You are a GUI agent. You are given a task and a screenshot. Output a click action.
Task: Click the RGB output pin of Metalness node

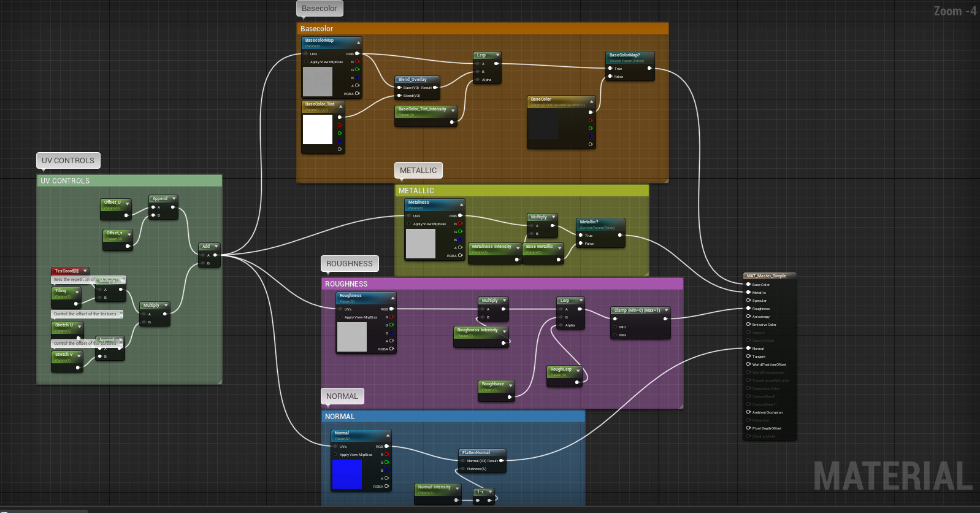(460, 215)
